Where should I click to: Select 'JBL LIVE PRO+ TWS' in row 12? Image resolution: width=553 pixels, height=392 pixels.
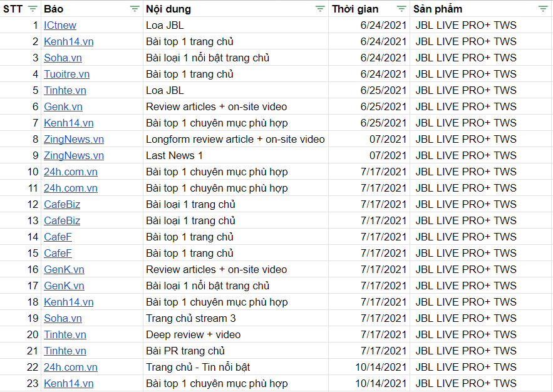(x=482, y=205)
